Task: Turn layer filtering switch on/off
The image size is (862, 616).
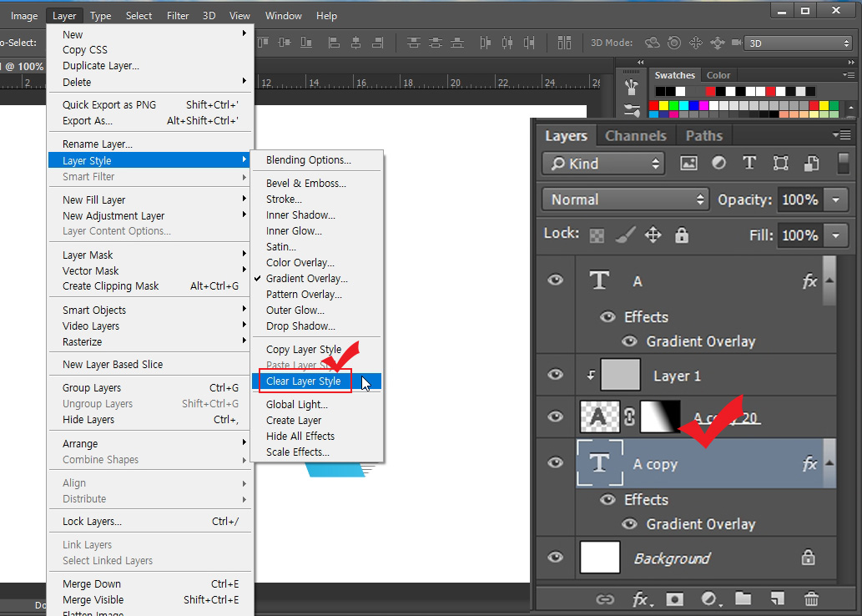Action: tap(843, 164)
